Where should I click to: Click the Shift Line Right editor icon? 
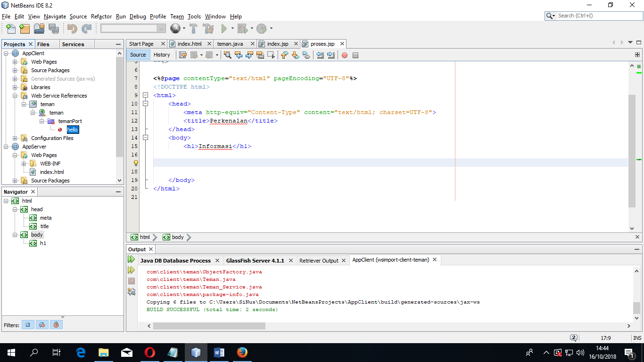[x=330, y=55]
